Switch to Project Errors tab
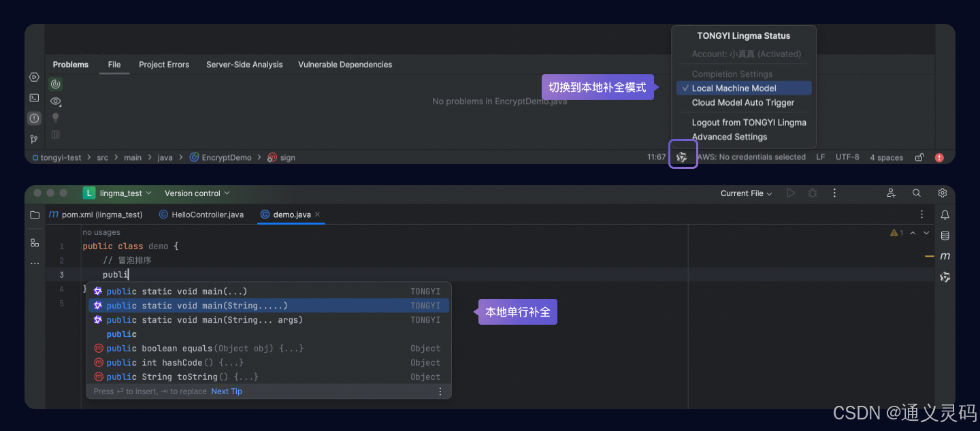 164,65
